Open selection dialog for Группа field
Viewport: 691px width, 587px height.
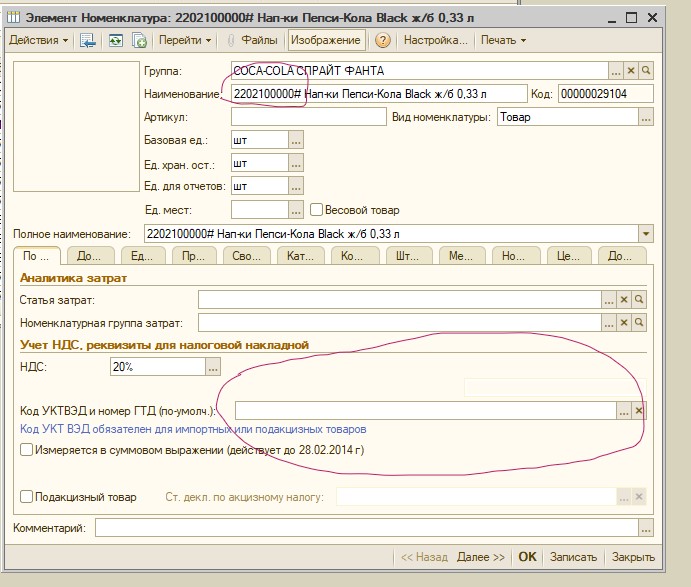click(x=616, y=71)
